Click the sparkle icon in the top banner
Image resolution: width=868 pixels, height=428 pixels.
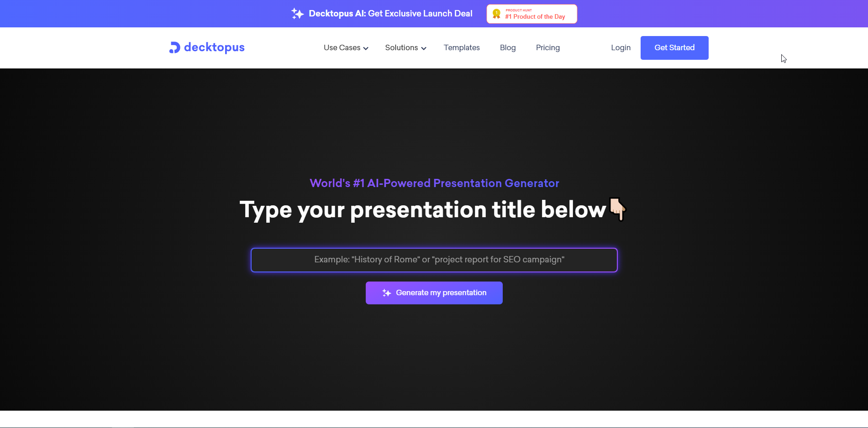pos(297,14)
